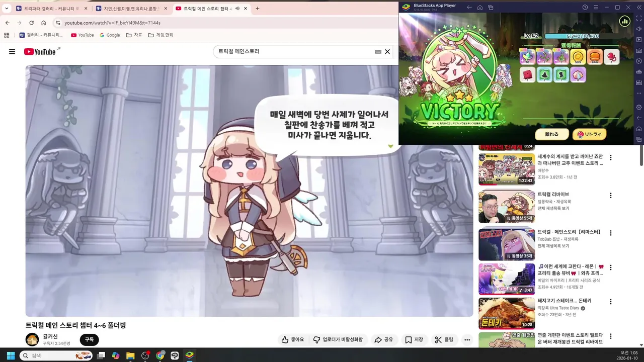Click the Chrome address bar URL
Screen dimensions: 644x362
click(112, 23)
